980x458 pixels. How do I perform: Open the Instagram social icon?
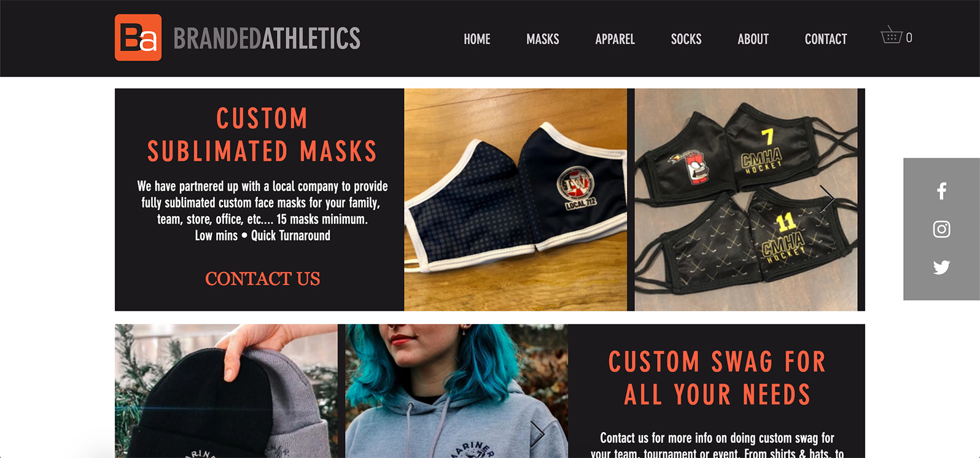(x=941, y=229)
